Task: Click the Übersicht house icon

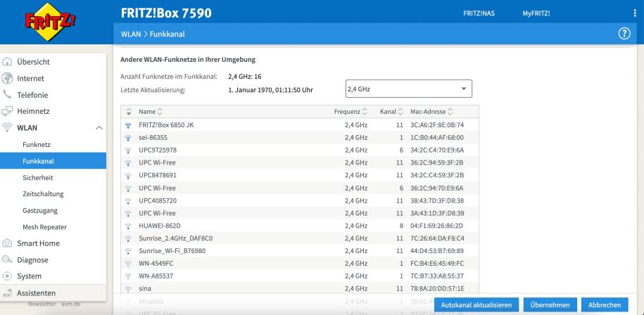Action: 7,62
